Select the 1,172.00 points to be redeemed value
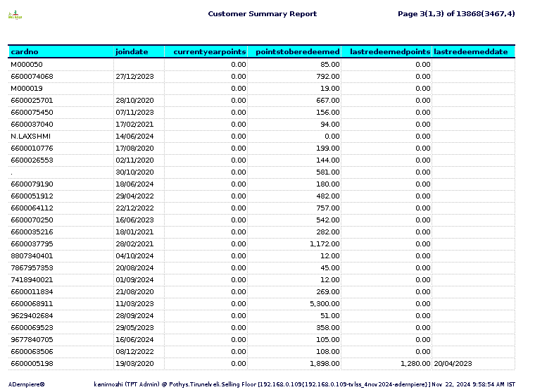Viewport: 535px width, 392px height. 325,244
